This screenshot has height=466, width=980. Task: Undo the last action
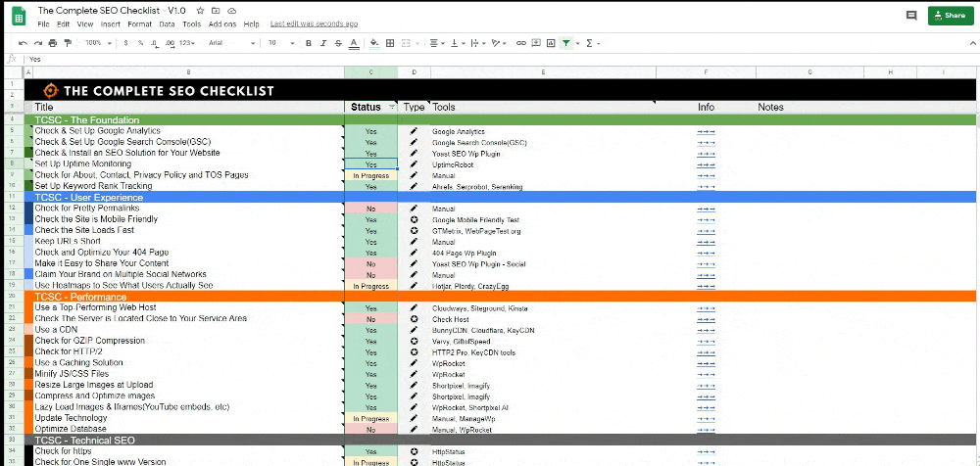[x=23, y=43]
